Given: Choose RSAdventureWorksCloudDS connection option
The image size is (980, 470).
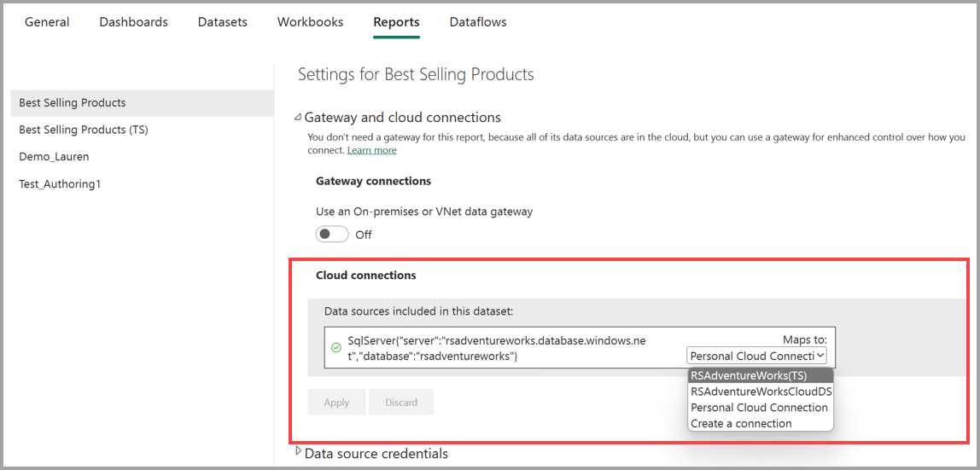Looking at the screenshot, I should tap(760, 392).
